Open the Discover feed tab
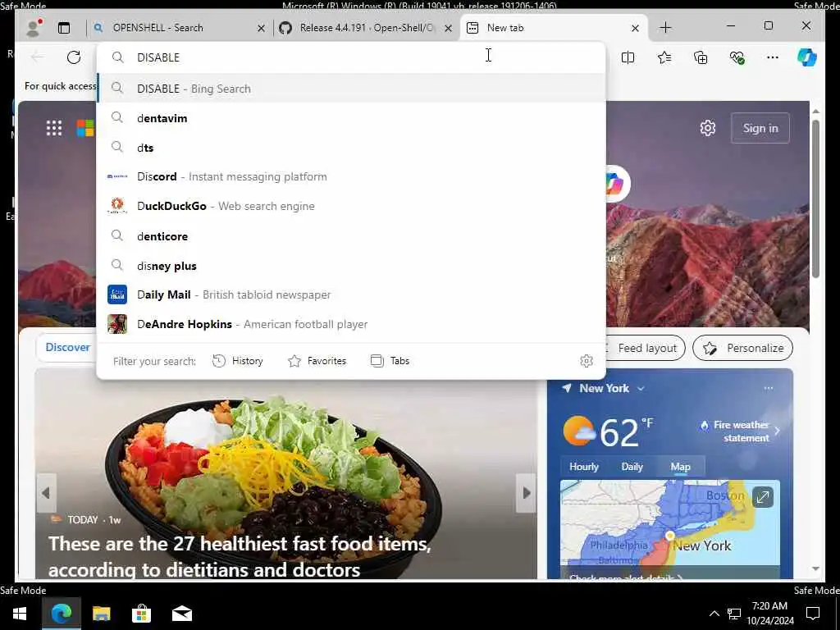 coord(67,347)
